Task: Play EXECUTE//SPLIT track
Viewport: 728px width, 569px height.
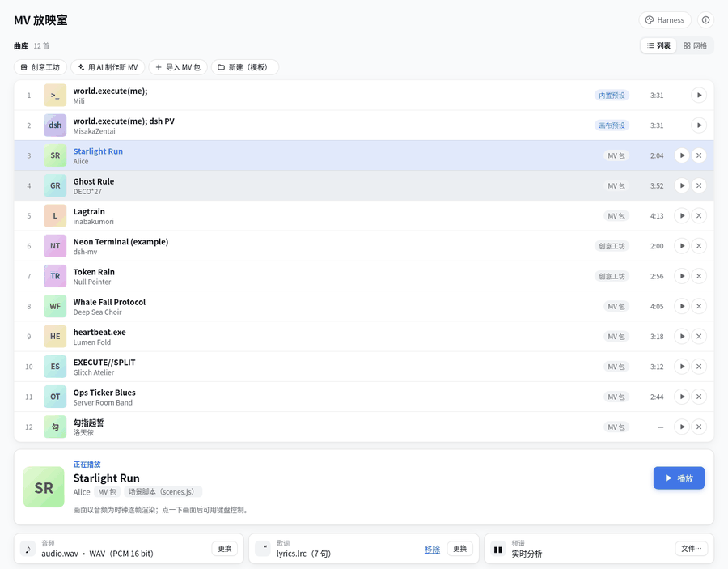Action: point(682,367)
